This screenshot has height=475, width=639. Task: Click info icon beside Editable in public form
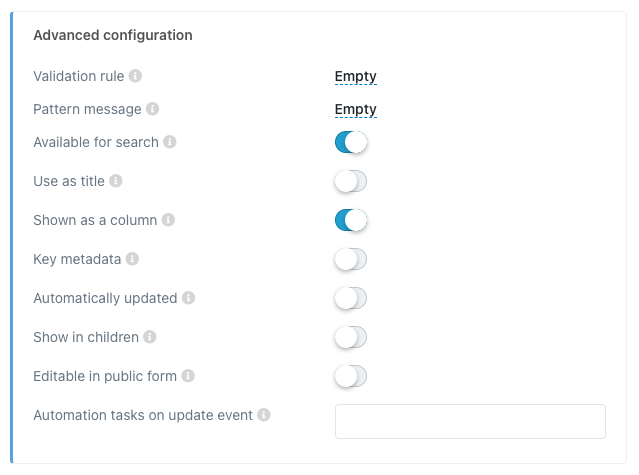coord(188,376)
